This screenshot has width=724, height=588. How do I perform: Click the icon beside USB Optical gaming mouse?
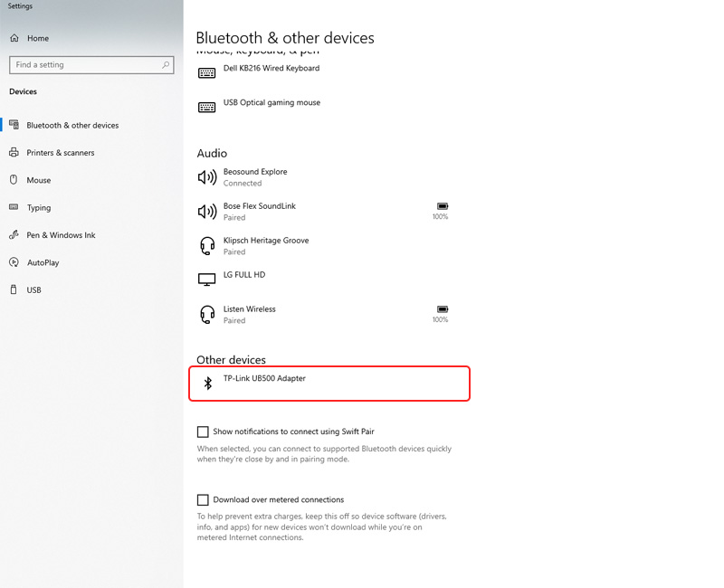206,108
